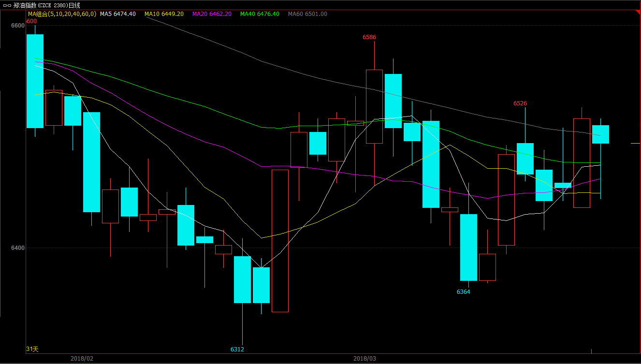The image size is (641, 364).
Task: Click the 6400 price axis label
Action: [17, 248]
